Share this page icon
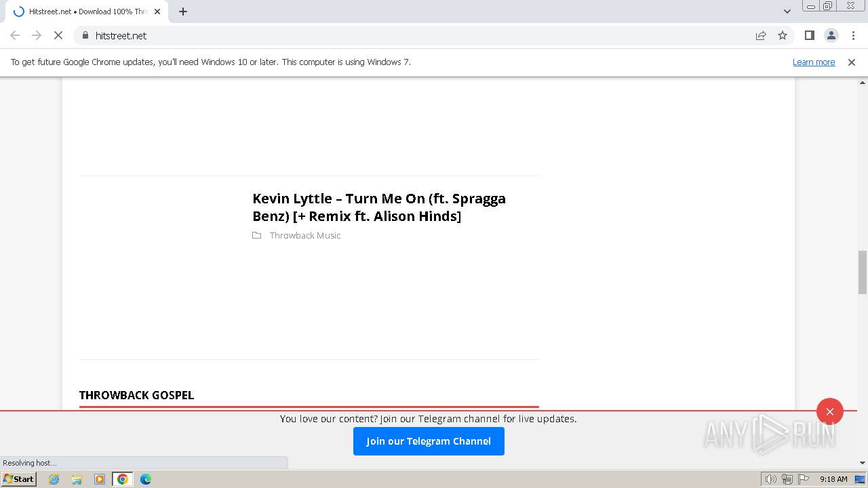This screenshot has width=868, height=488. [761, 35]
